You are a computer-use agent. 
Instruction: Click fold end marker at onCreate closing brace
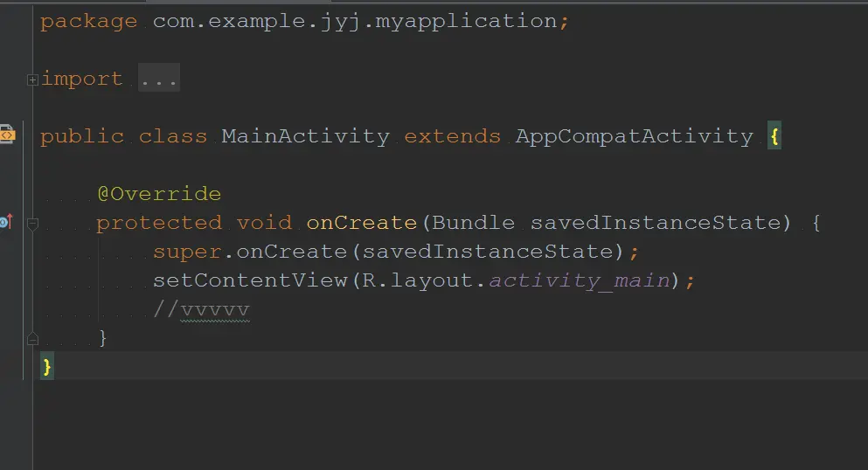coord(32,338)
